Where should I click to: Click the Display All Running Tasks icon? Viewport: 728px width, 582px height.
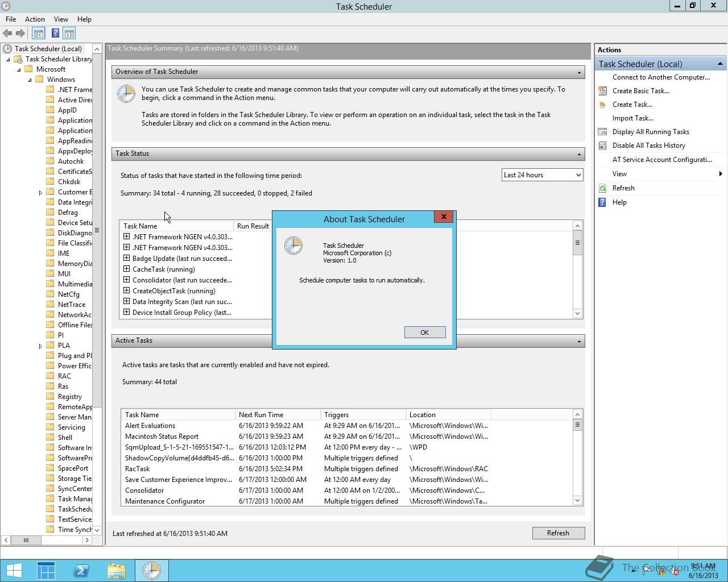[x=602, y=132]
